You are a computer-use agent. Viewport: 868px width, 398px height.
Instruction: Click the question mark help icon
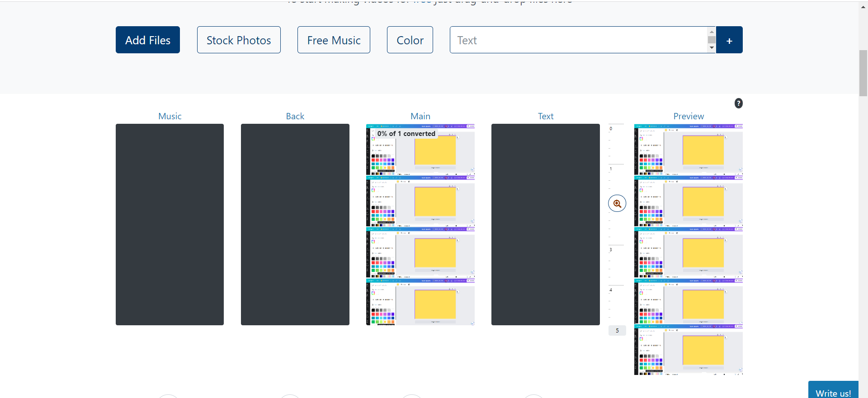[x=738, y=103]
